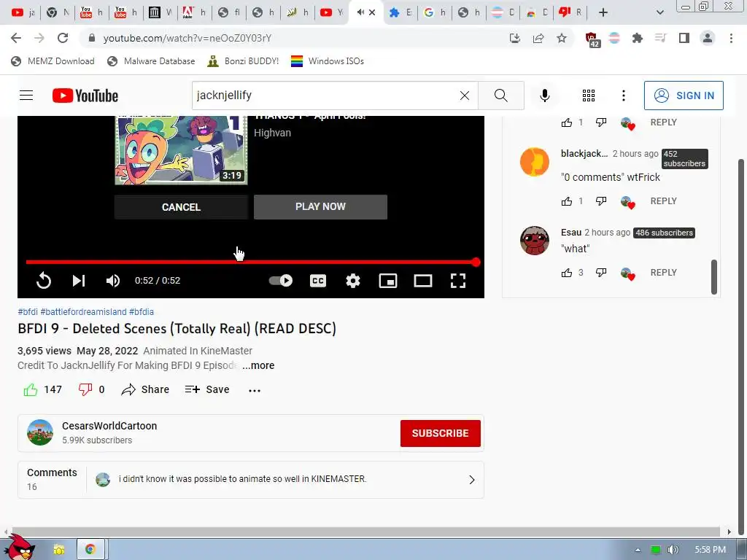This screenshot has width=747, height=560.
Task: Like Esau's comment "what"
Action: pos(566,273)
